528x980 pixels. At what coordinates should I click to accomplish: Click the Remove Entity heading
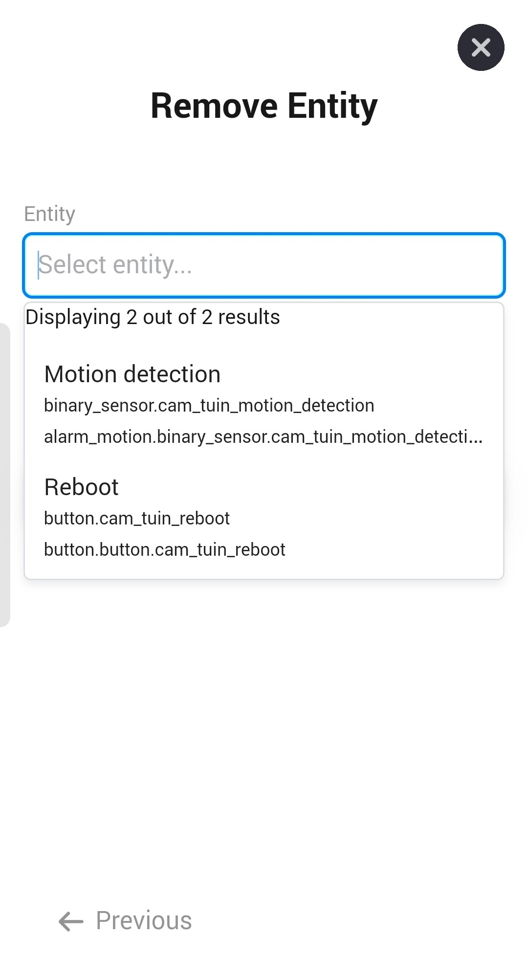[x=264, y=106]
